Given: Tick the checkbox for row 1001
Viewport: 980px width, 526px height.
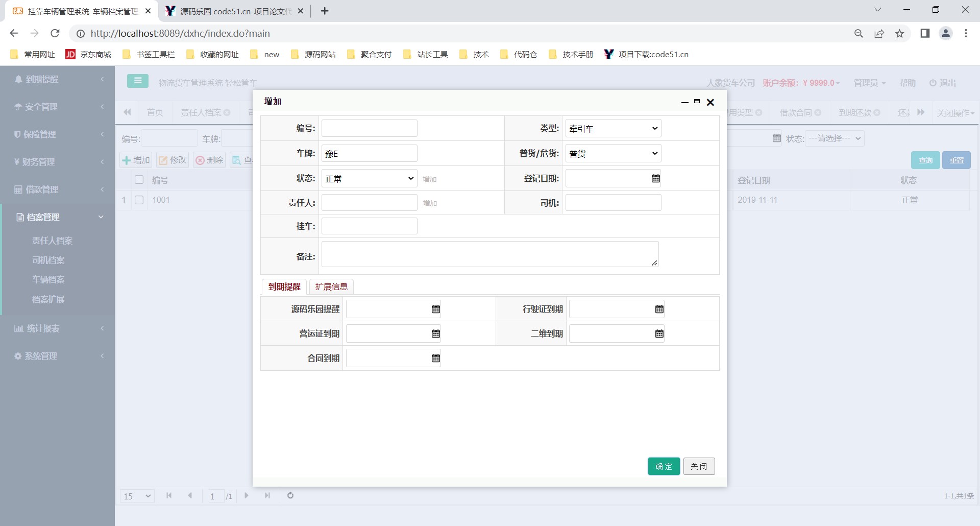Looking at the screenshot, I should pos(139,200).
